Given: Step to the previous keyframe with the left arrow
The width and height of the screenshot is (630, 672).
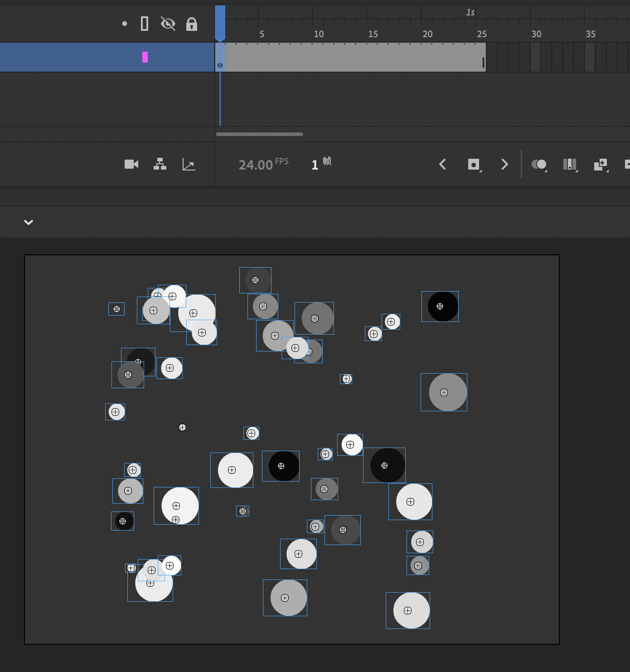Looking at the screenshot, I should point(443,164).
